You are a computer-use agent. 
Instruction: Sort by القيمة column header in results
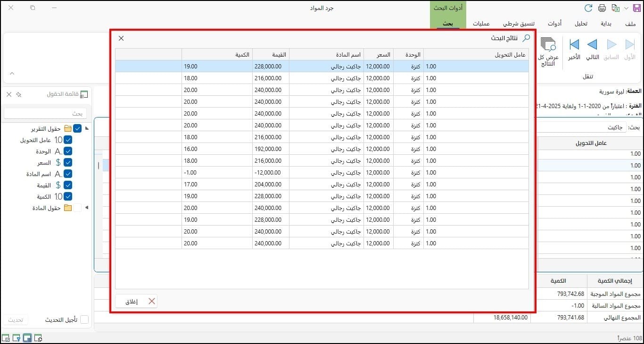click(x=271, y=54)
